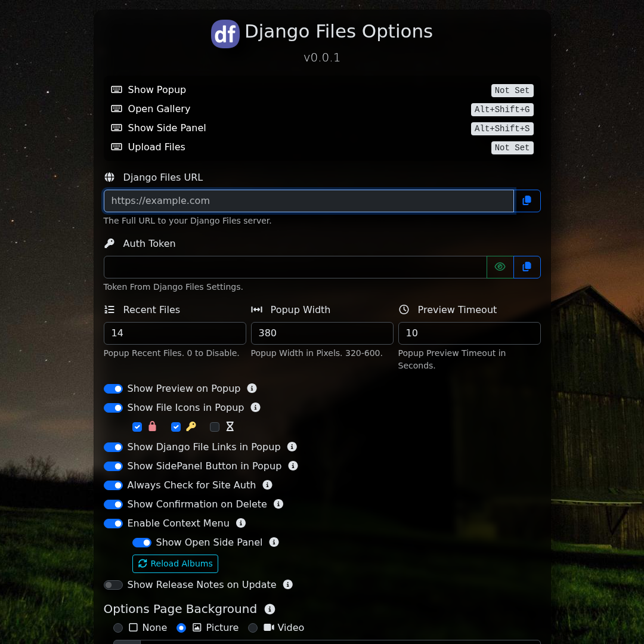Enable Show Release Notes on Update
The width and height of the screenshot is (644, 644).
pyautogui.click(x=113, y=585)
